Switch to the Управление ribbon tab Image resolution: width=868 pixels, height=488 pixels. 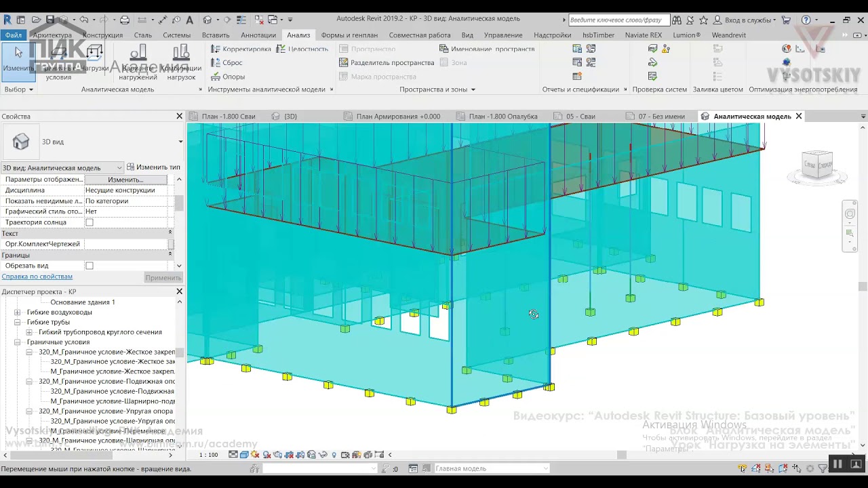503,35
